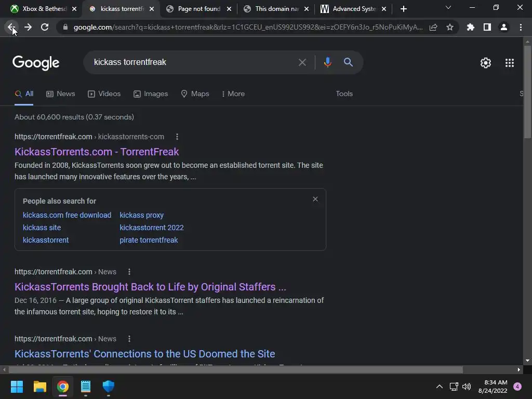
Task: Open options for Brought Back to Life result
Action: coord(129,272)
